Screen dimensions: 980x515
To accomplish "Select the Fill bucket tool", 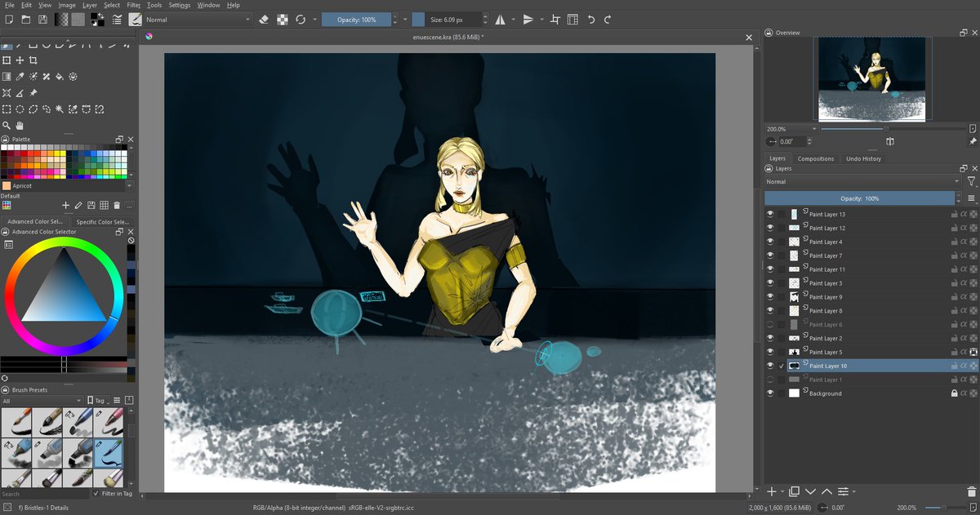I will click(x=60, y=77).
